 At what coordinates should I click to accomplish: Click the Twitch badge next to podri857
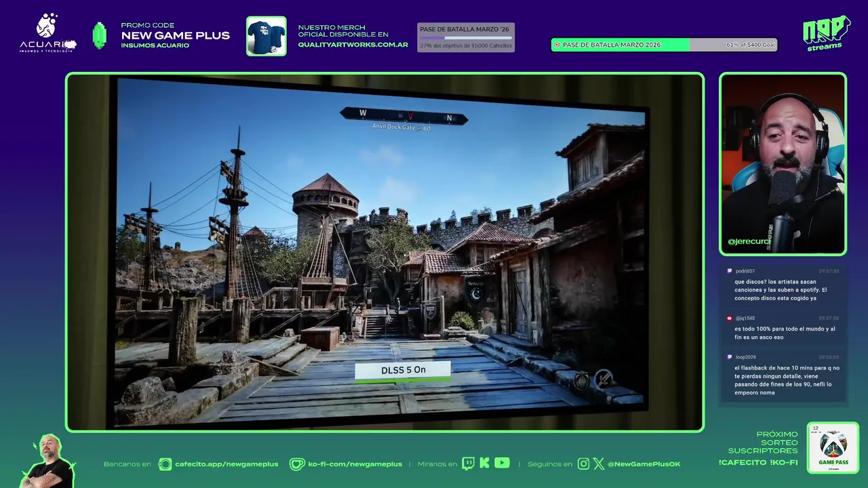click(x=730, y=271)
